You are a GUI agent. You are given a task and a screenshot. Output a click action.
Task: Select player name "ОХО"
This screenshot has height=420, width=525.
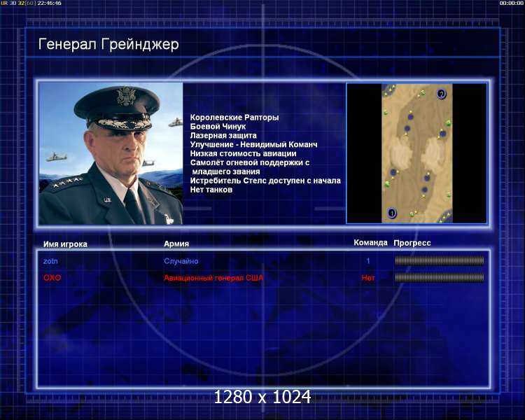pos(52,278)
